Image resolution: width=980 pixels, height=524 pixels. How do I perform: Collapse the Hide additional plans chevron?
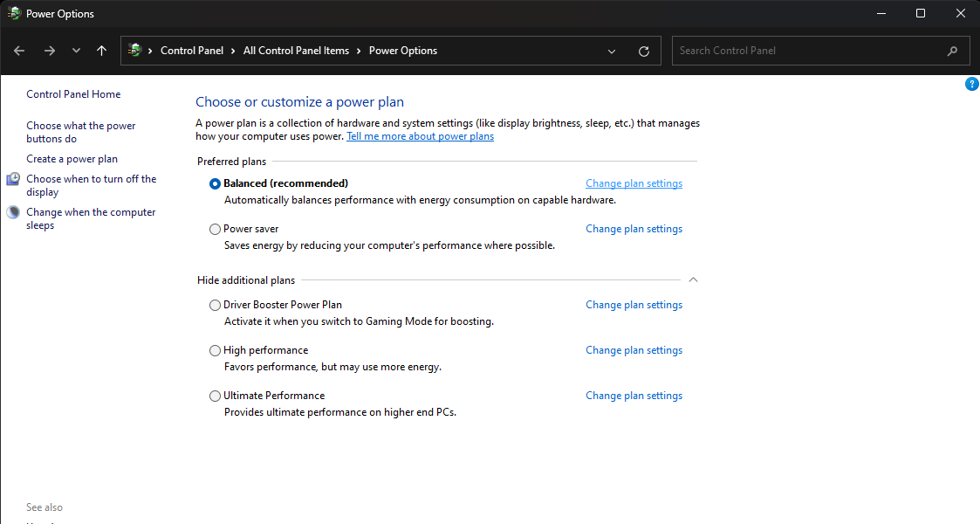click(693, 280)
